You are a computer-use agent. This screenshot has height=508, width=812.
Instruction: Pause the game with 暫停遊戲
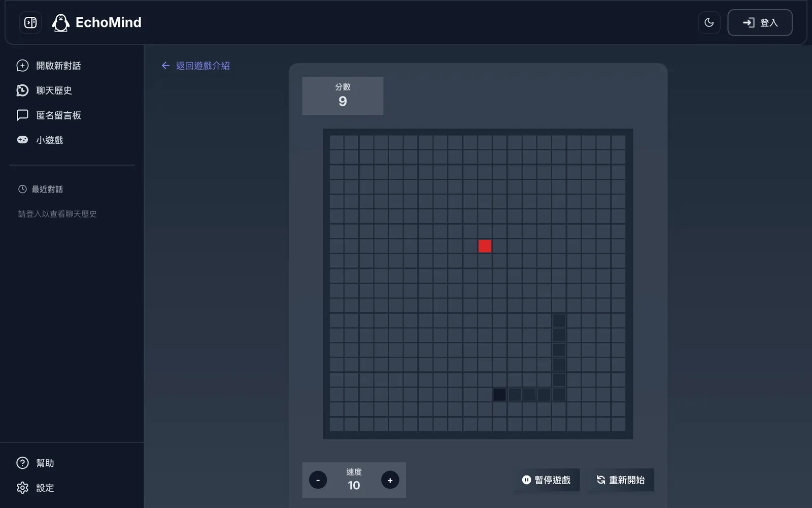[x=547, y=480]
